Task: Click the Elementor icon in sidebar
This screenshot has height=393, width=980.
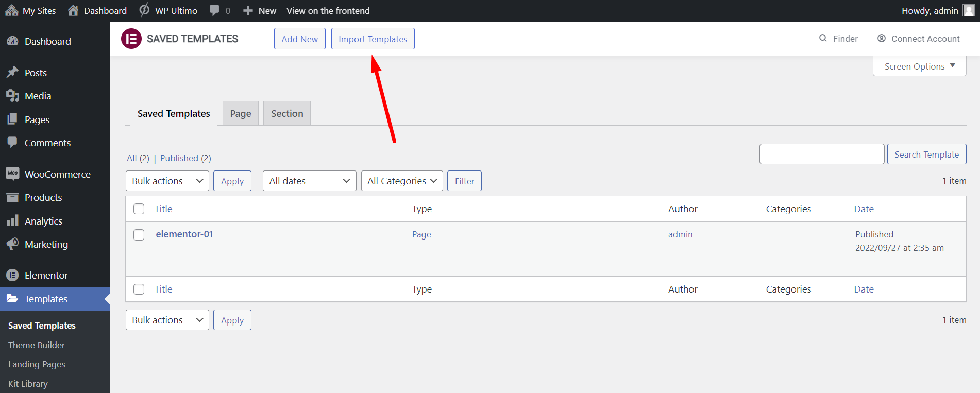Action: (x=12, y=275)
